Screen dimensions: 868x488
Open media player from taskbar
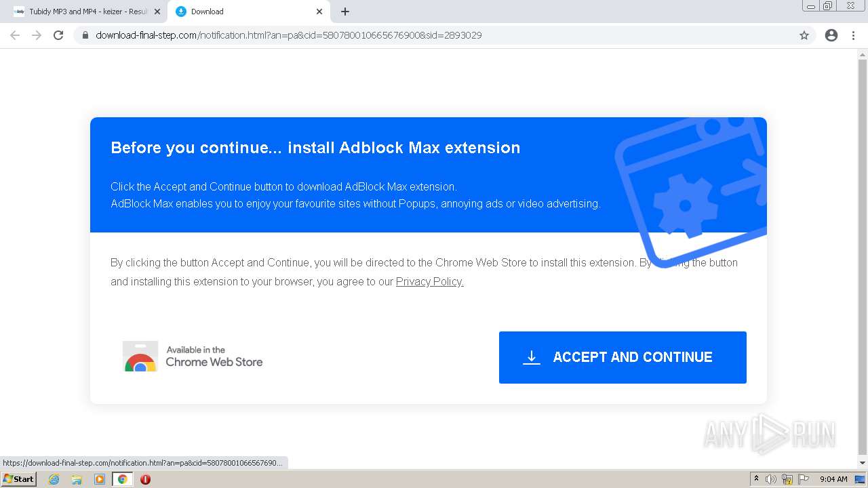[100, 479]
